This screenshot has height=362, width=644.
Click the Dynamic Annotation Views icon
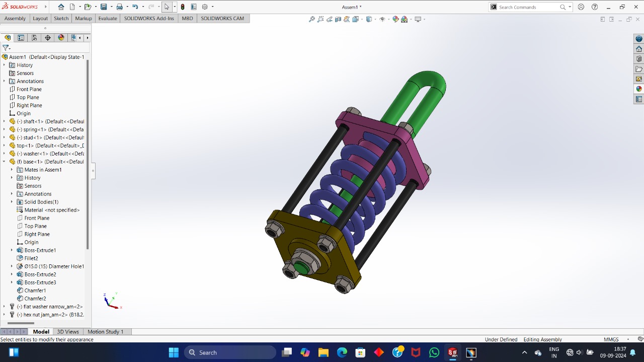tap(347, 19)
